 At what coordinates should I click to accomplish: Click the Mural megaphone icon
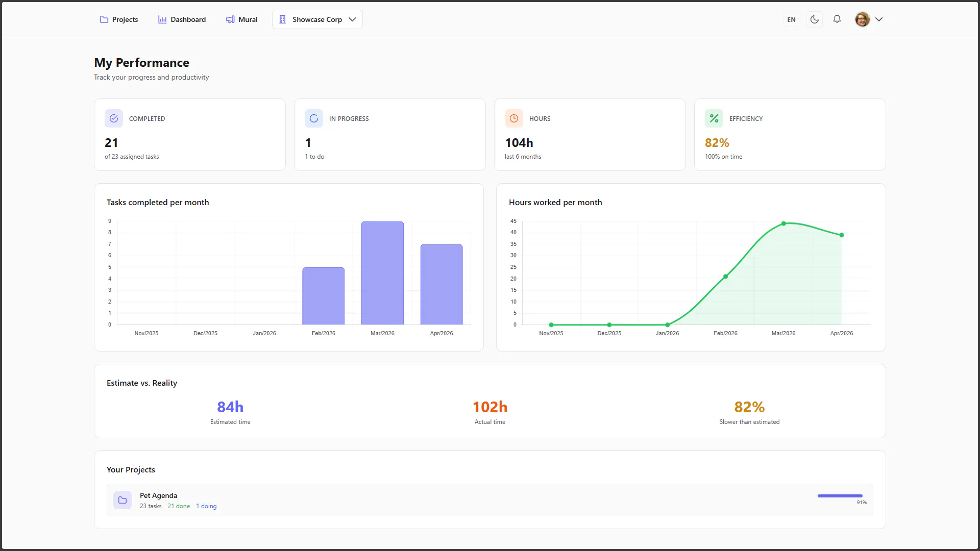(x=230, y=19)
